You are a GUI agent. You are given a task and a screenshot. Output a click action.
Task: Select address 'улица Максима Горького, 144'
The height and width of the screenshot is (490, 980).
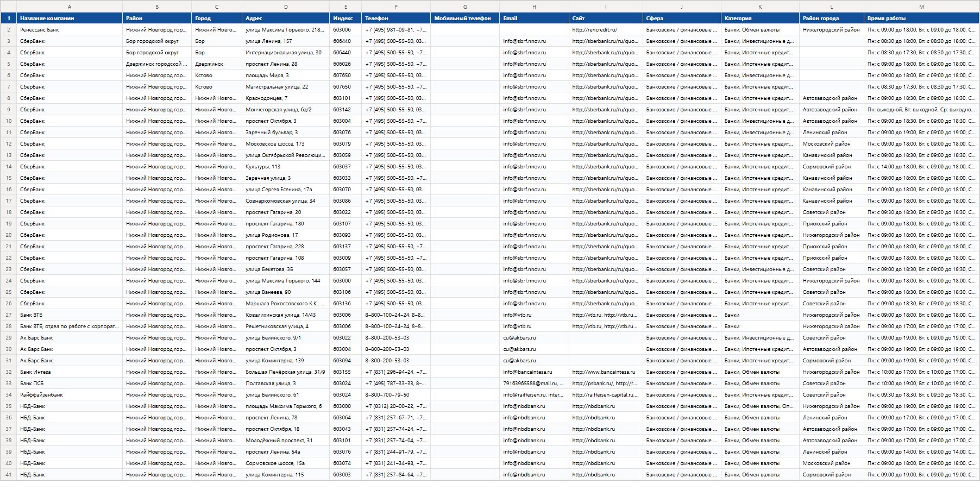[x=286, y=281]
